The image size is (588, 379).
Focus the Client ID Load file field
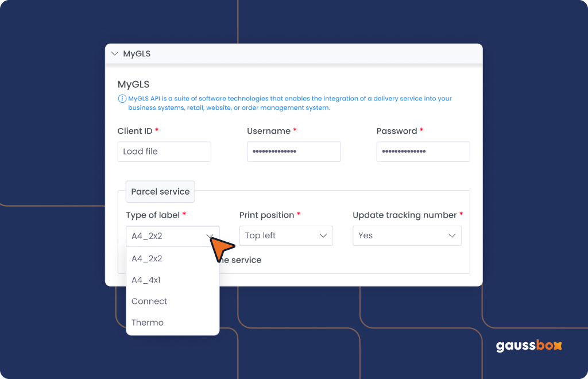pos(164,152)
